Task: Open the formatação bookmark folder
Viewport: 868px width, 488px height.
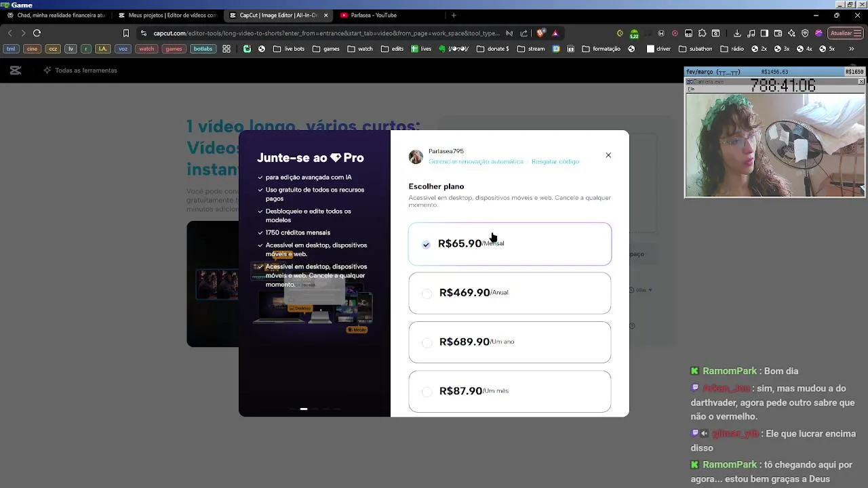Action: 601,49
